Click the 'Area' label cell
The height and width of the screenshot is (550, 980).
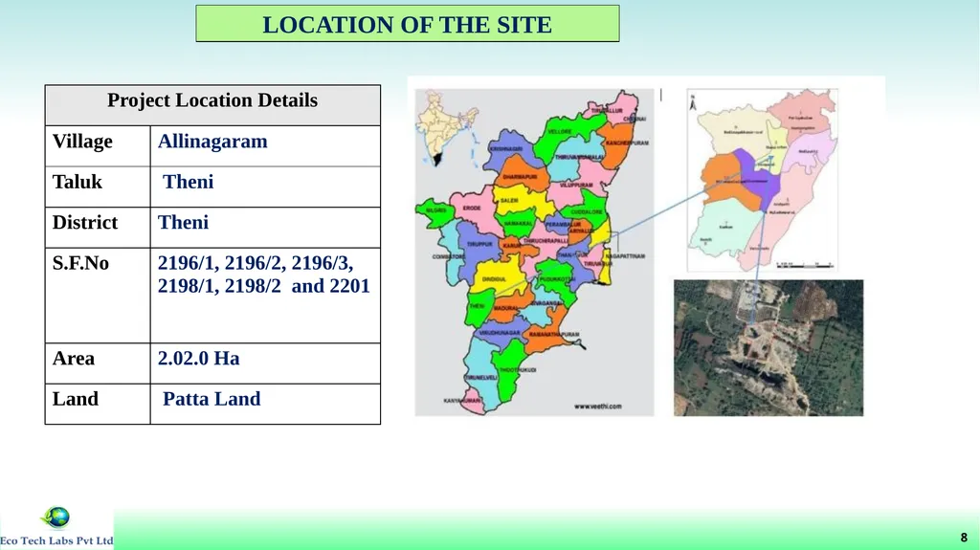click(98, 363)
